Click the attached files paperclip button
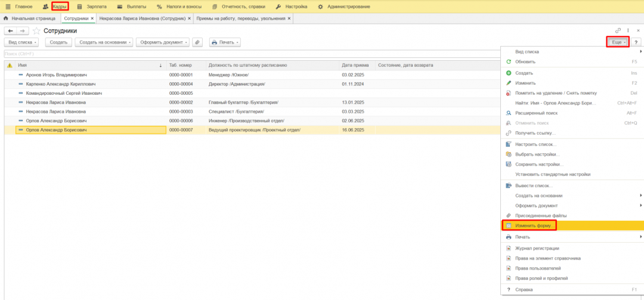 coord(197,42)
